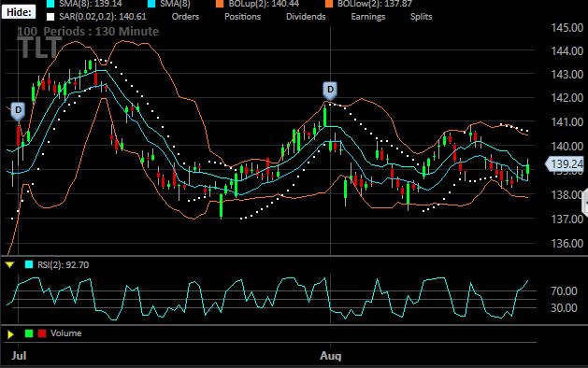Click the 100 Periods : 130 Minute label

[88, 31]
